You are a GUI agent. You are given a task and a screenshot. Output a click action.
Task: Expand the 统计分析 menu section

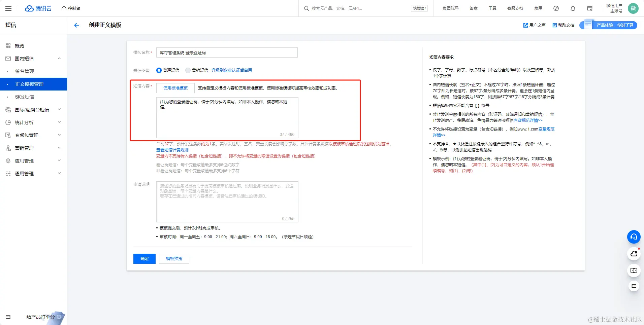pyautogui.click(x=59, y=122)
